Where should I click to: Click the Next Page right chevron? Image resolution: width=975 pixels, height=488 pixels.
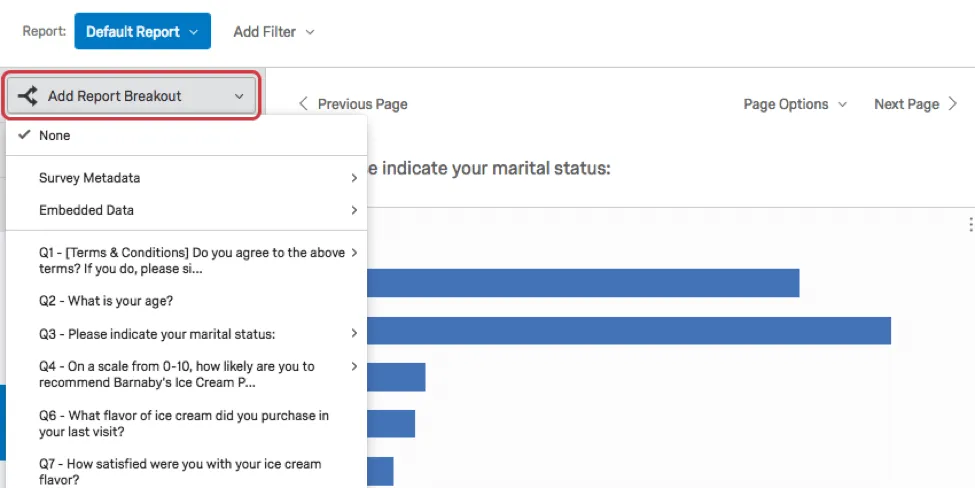point(953,104)
